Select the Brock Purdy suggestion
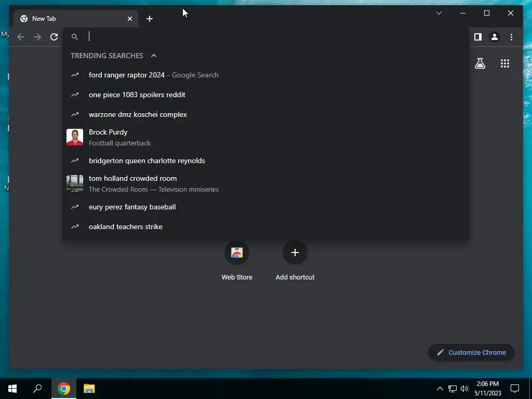The height and width of the screenshot is (399, 532). [267, 137]
